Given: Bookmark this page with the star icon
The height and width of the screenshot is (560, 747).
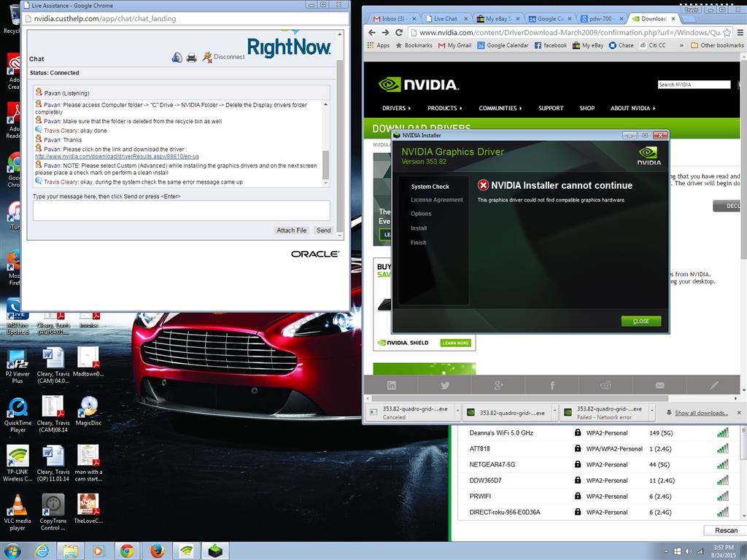Looking at the screenshot, I should click(727, 32).
